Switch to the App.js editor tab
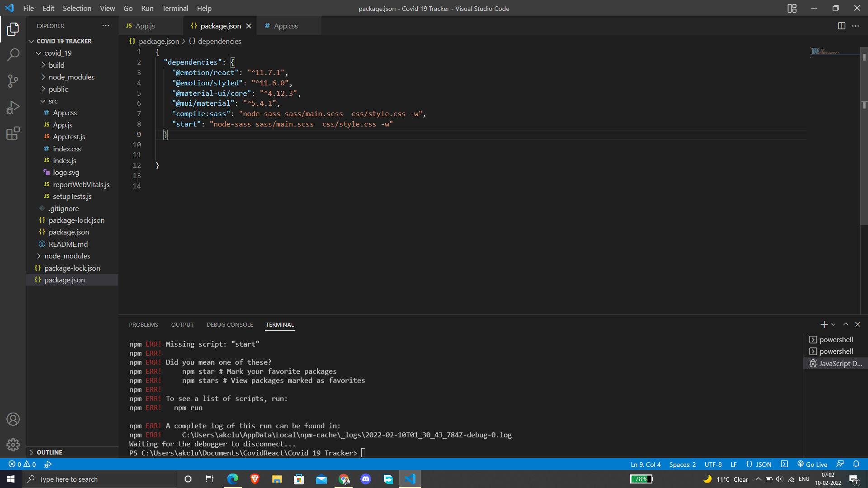The height and width of the screenshot is (488, 868). [x=145, y=26]
